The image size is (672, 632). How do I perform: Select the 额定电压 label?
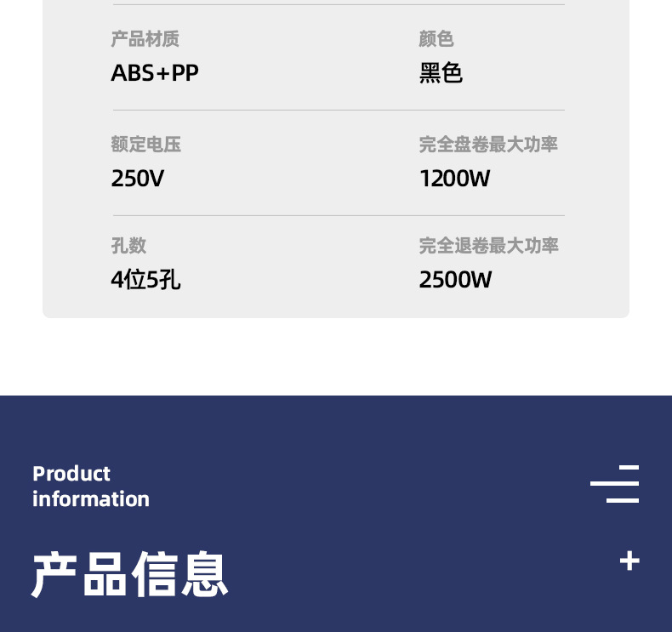point(146,145)
